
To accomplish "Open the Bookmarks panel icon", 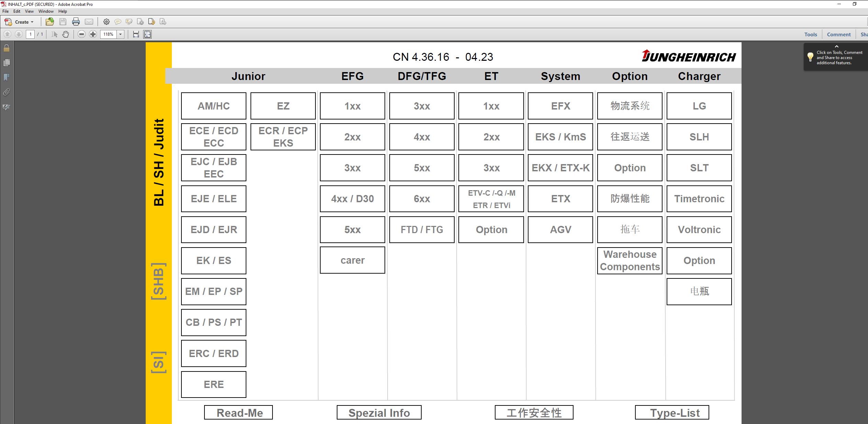I will (7, 78).
